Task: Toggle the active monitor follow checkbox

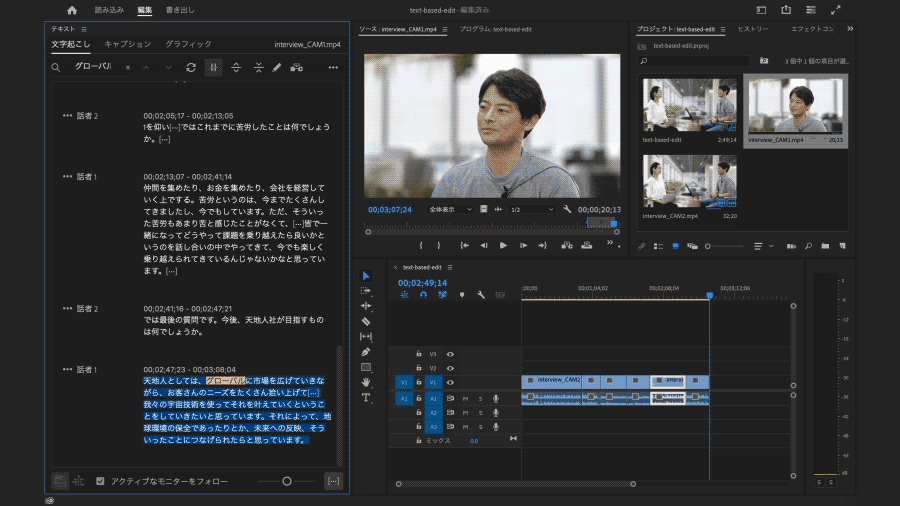Action: 100,481
